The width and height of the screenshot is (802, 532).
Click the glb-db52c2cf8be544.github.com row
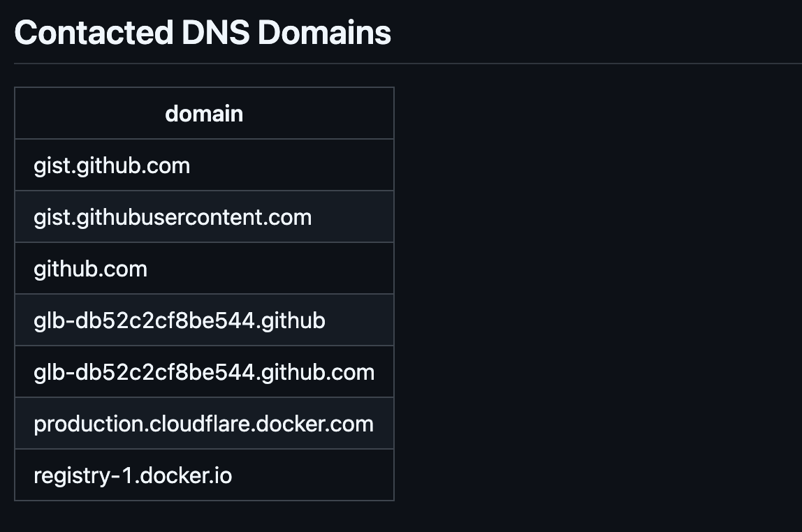click(204, 371)
